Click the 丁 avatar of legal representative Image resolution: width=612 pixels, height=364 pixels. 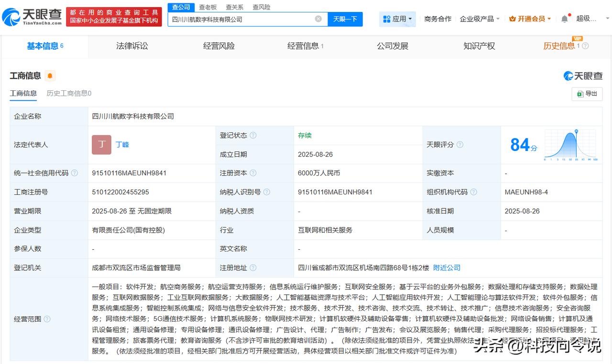101,145
